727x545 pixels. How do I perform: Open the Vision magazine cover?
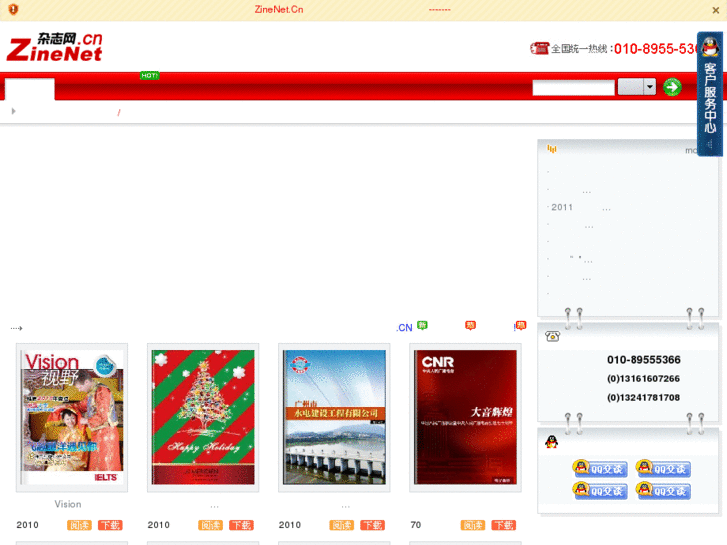72,417
